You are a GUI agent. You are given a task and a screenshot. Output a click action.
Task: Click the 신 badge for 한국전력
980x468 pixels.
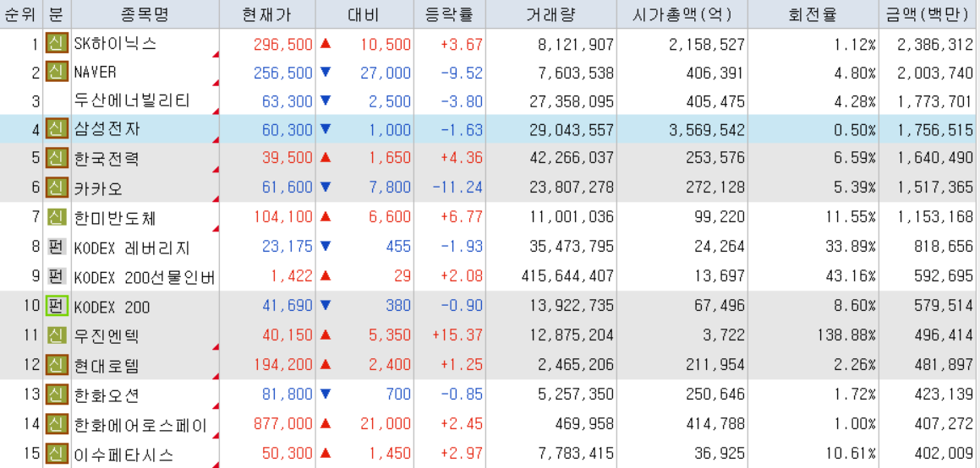57,159
